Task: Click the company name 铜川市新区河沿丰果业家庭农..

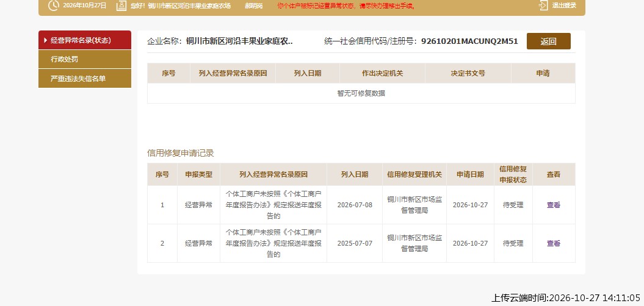Action: 239,41
